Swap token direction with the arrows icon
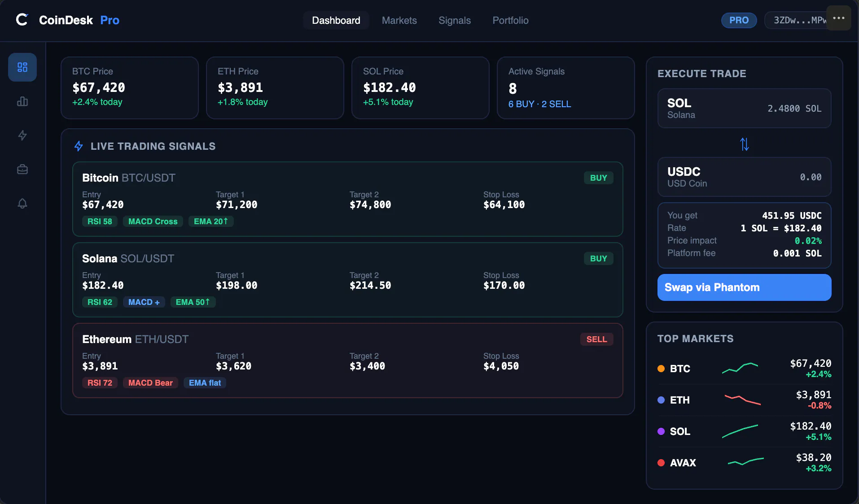This screenshot has height=504, width=859. pos(745,144)
